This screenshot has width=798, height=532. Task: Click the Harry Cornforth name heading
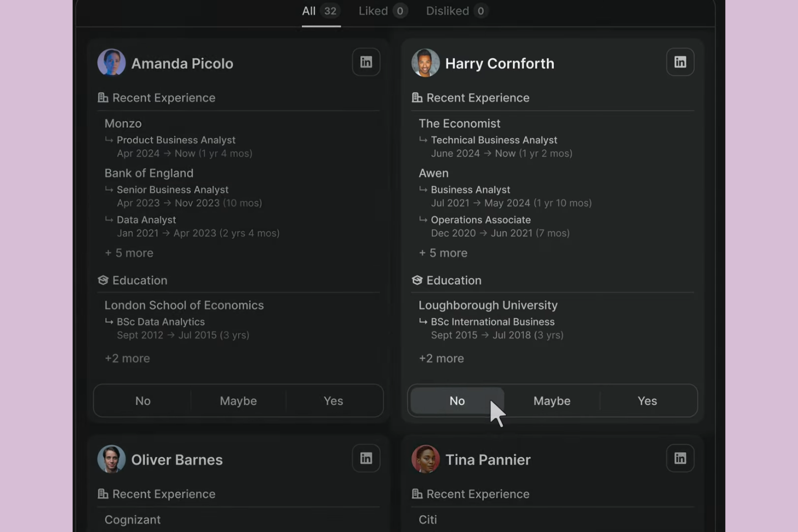(x=500, y=64)
